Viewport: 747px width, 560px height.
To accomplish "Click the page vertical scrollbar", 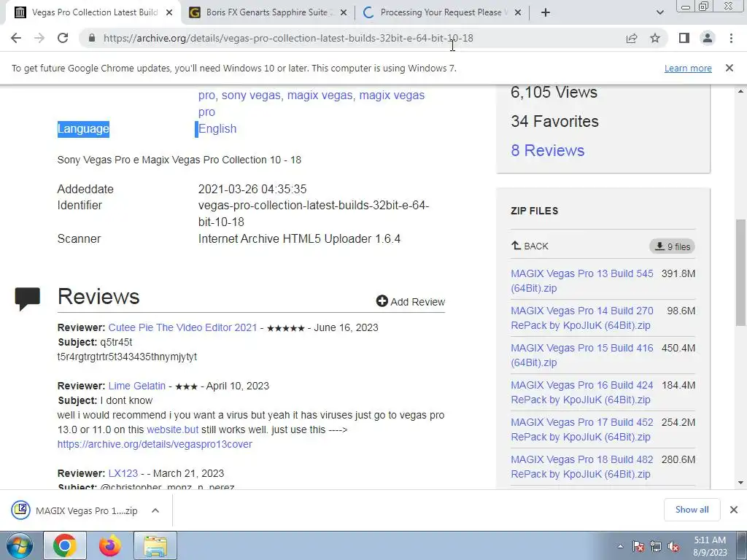I will point(740,273).
